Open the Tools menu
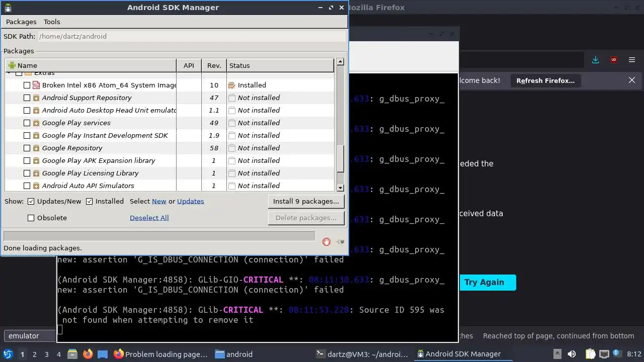The height and width of the screenshot is (362, 644). click(52, 22)
